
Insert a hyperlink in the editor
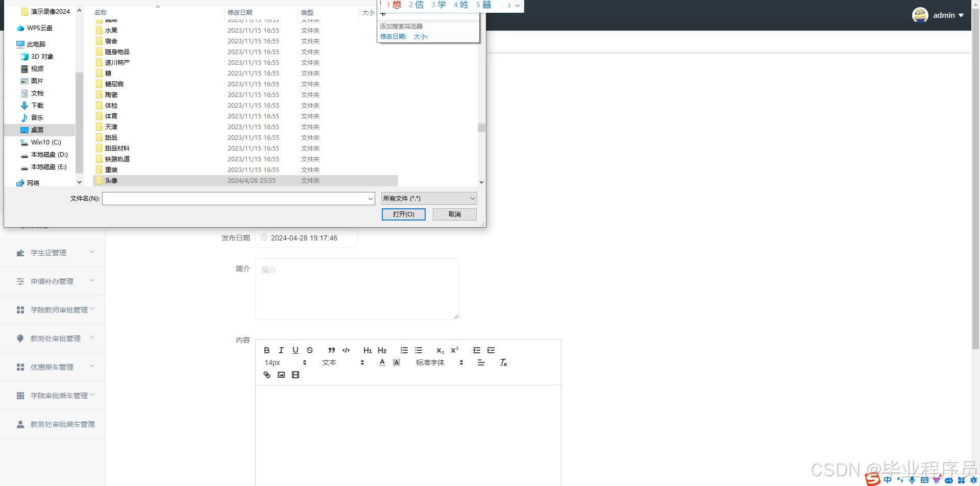pyautogui.click(x=266, y=375)
